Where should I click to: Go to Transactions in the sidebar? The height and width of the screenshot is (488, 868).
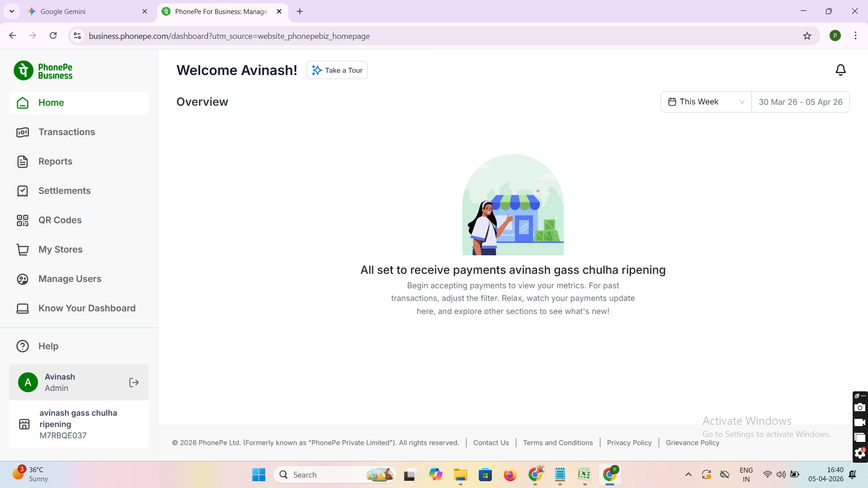[79, 132]
